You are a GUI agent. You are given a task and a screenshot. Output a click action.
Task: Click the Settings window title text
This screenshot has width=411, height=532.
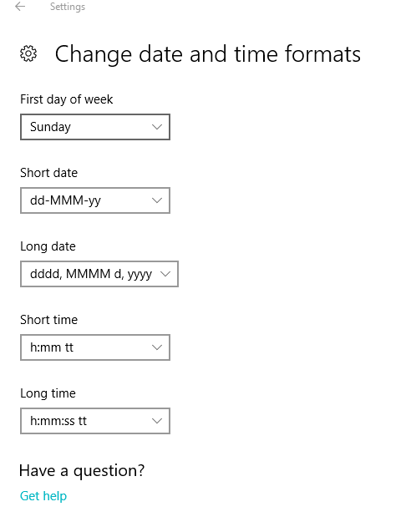click(x=68, y=7)
